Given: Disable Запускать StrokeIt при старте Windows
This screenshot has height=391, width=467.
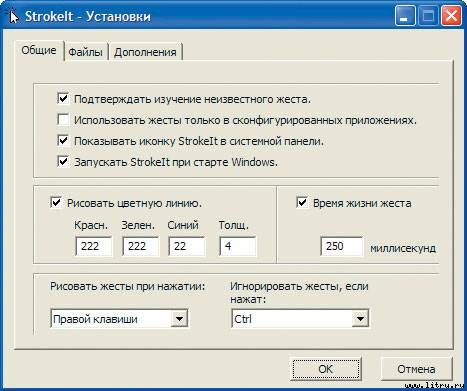Looking at the screenshot, I should (63, 162).
